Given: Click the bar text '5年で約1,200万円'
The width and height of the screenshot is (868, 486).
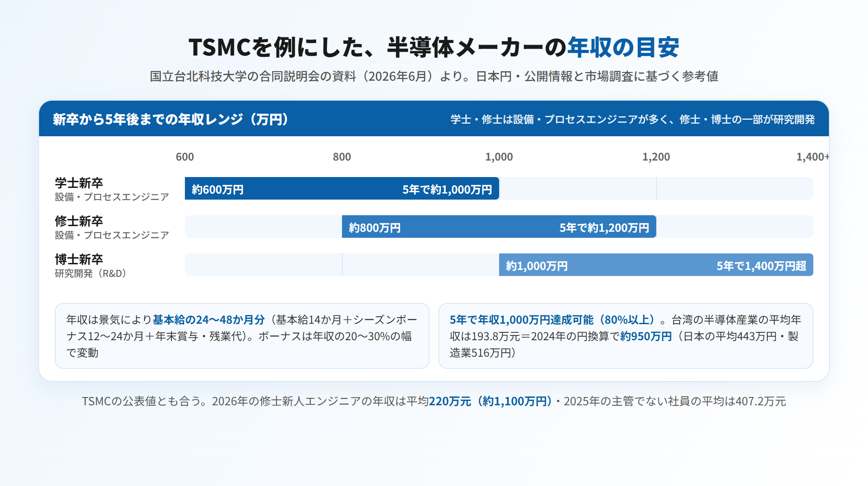Looking at the screenshot, I should 604,228.
